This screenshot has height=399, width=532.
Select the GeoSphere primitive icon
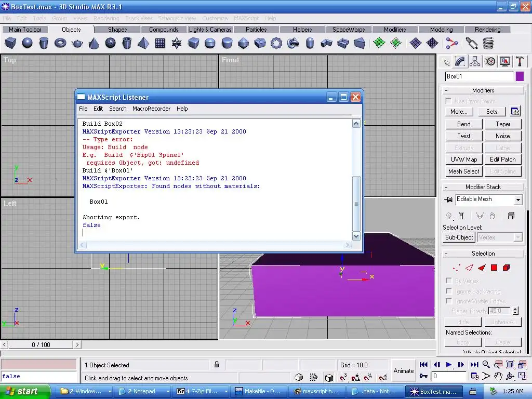[110, 43]
